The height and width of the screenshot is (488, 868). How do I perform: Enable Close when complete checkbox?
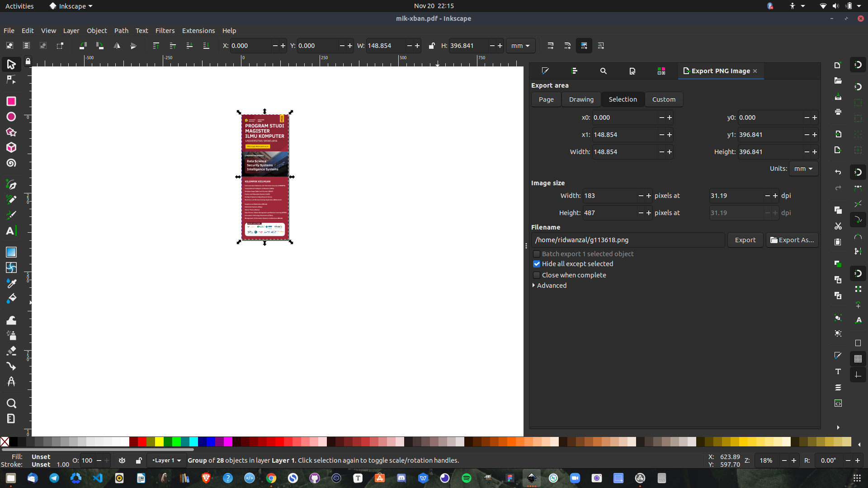pyautogui.click(x=537, y=275)
